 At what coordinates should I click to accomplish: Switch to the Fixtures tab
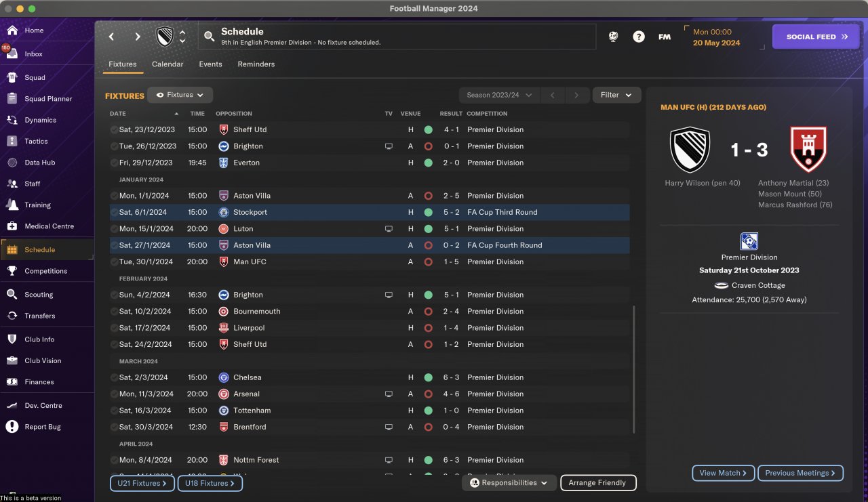point(123,64)
